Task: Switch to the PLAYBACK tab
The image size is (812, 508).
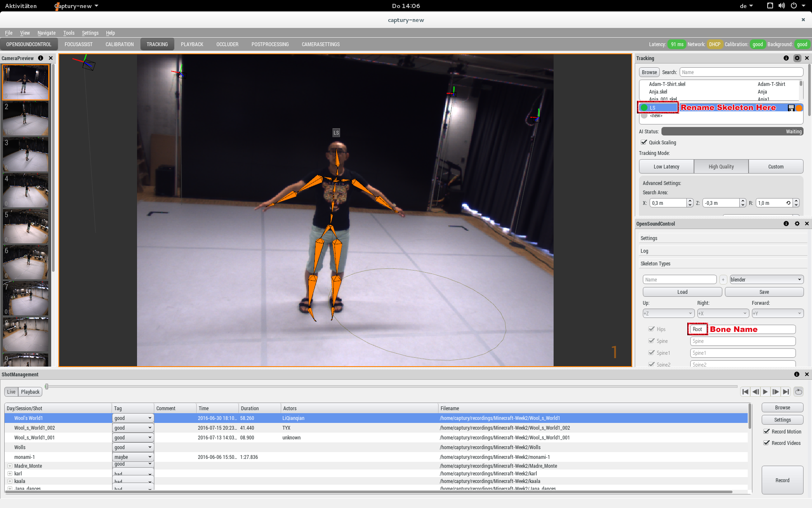Action: pyautogui.click(x=192, y=44)
